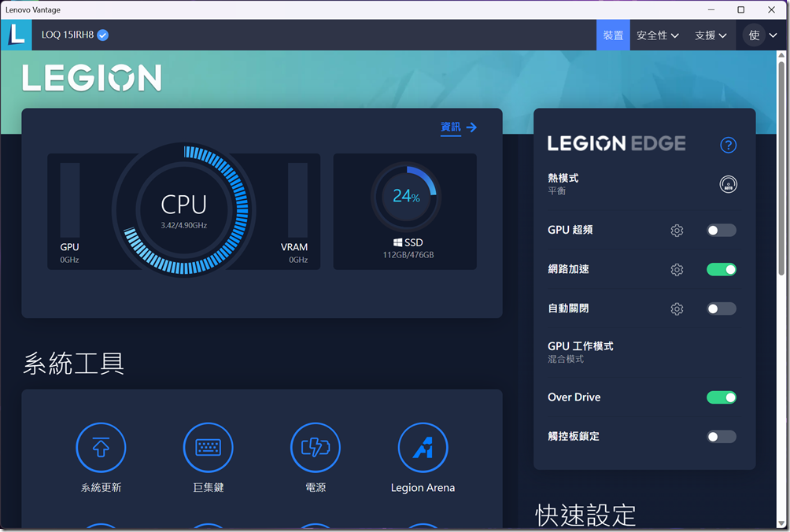
Task: Expand the user account chevron
Action: click(x=773, y=35)
